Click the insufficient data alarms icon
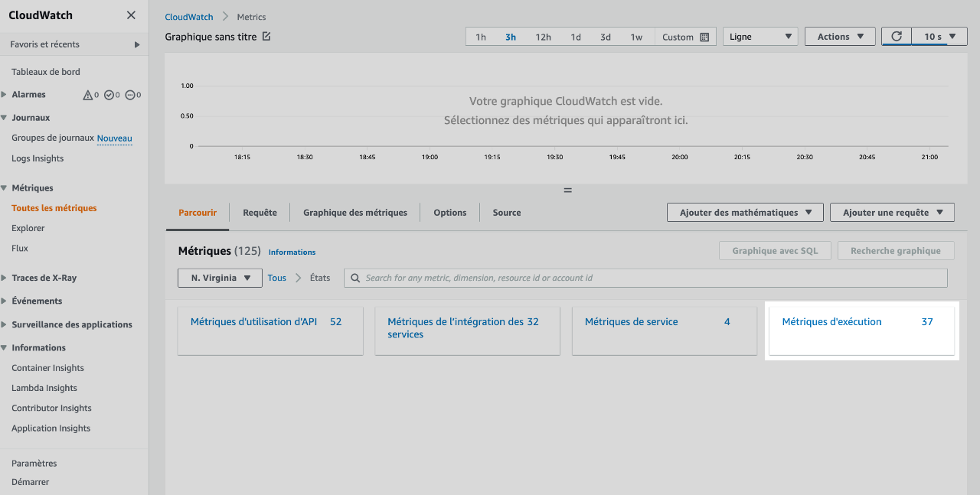The image size is (980, 495). pyautogui.click(x=129, y=95)
